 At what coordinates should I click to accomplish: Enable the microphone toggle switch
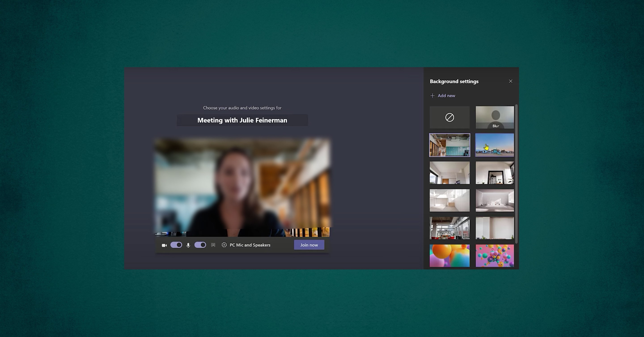pos(200,245)
